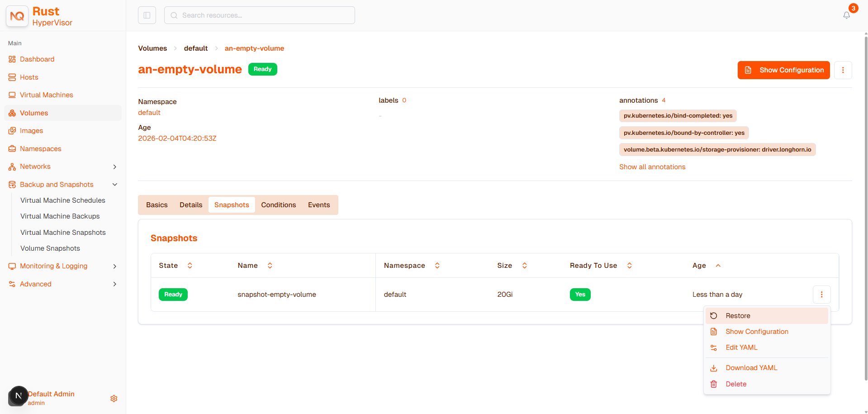Open Virtual Machine Backups

tap(60, 216)
